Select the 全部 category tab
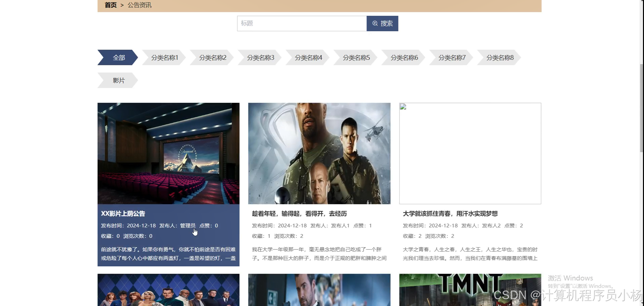644x306 pixels. click(x=118, y=57)
